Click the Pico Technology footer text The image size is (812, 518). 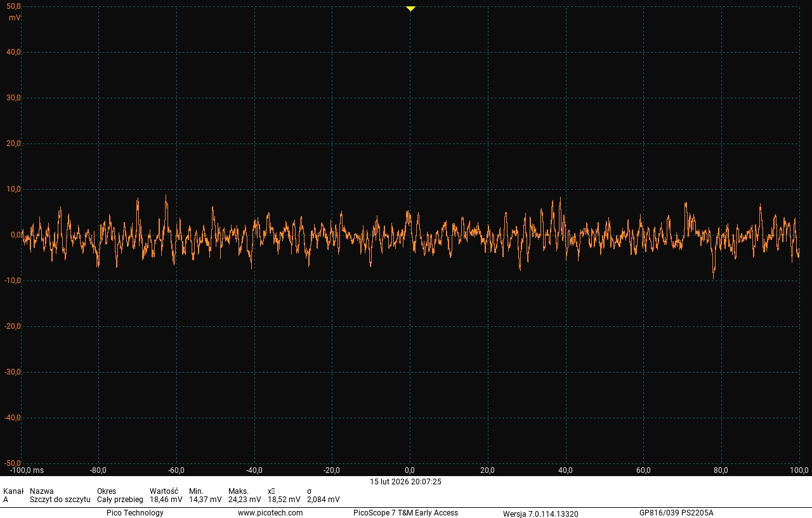point(134,513)
